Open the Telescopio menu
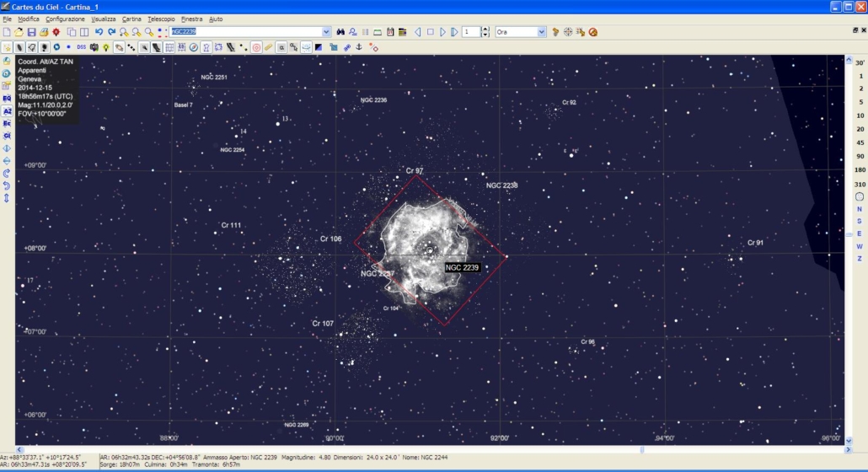The image size is (868, 472). pyautogui.click(x=161, y=19)
